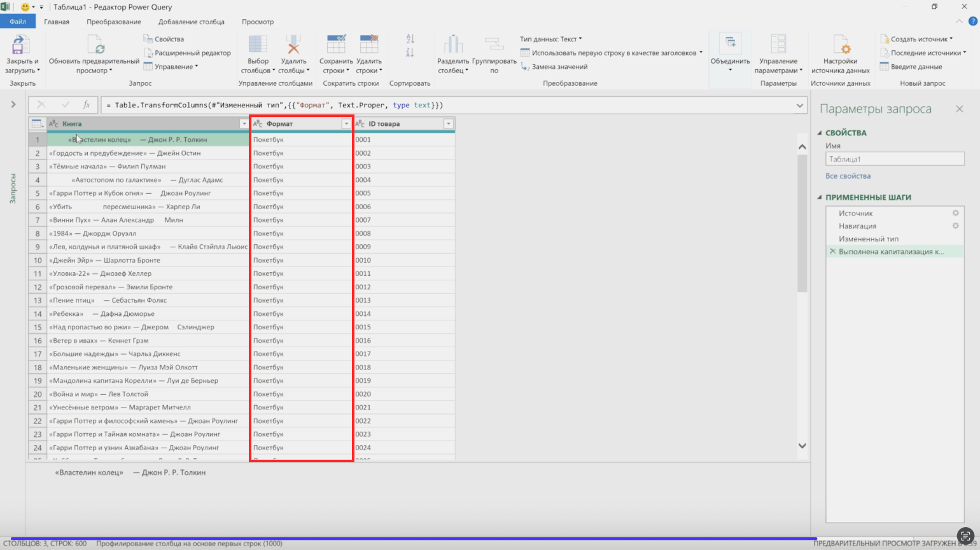Collapse the СВОЙСТВА section
The width and height of the screenshot is (980, 550).
[820, 133]
